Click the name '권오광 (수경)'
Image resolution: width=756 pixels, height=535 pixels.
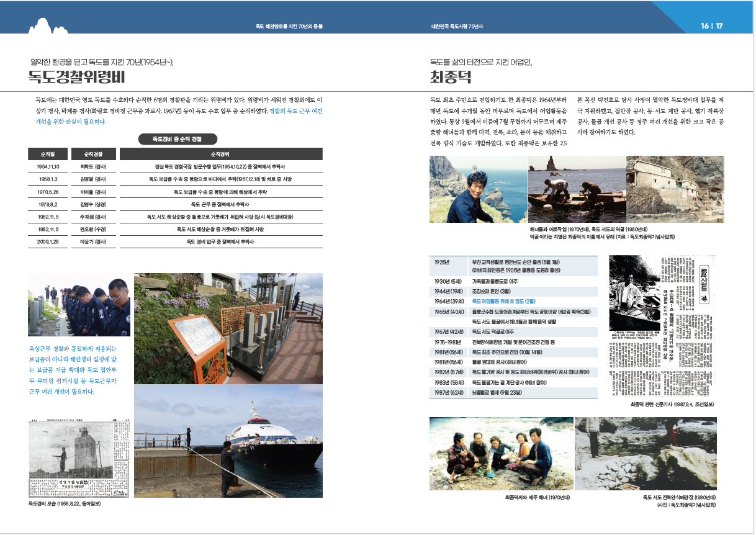click(x=93, y=229)
